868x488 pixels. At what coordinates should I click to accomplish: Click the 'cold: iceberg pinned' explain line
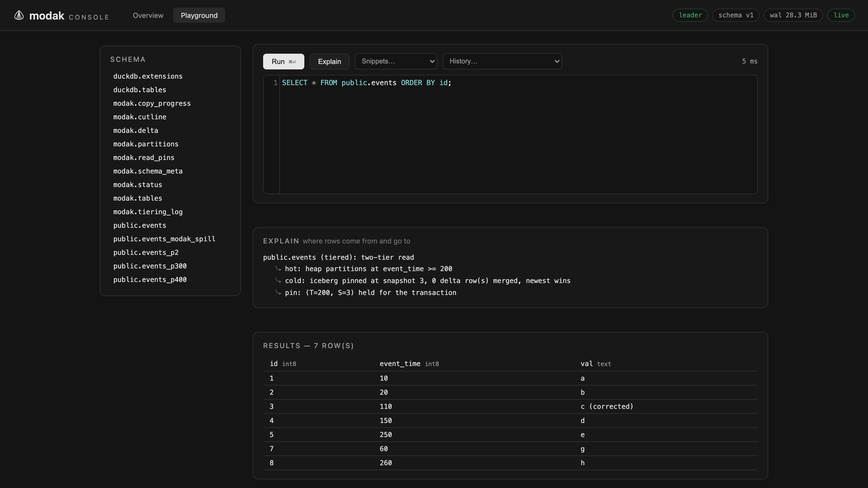[x=427, y=281]
